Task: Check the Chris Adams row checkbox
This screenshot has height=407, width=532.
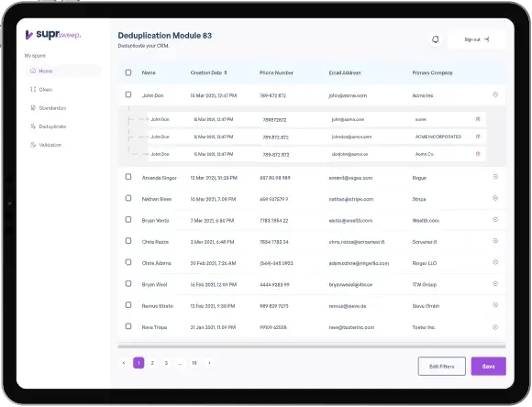Action: coord(128,262)
